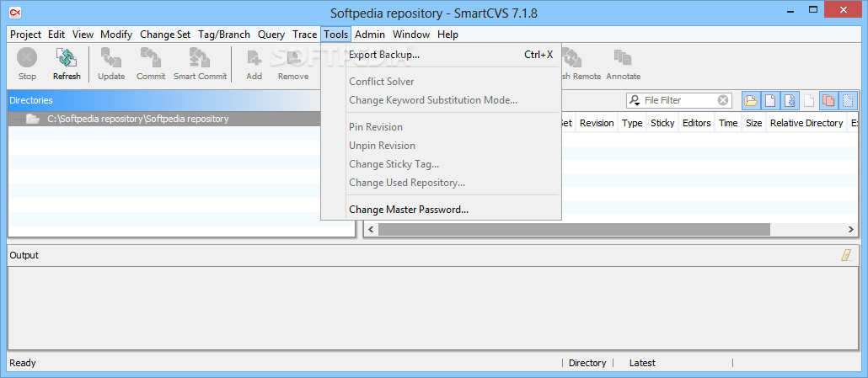
Task: Open the Window menu
Action: click(x=411, y=35)
